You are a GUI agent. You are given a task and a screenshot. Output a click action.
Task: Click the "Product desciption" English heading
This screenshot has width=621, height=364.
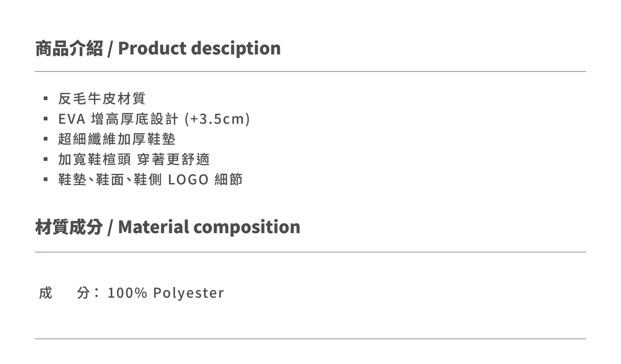[199, 49]
